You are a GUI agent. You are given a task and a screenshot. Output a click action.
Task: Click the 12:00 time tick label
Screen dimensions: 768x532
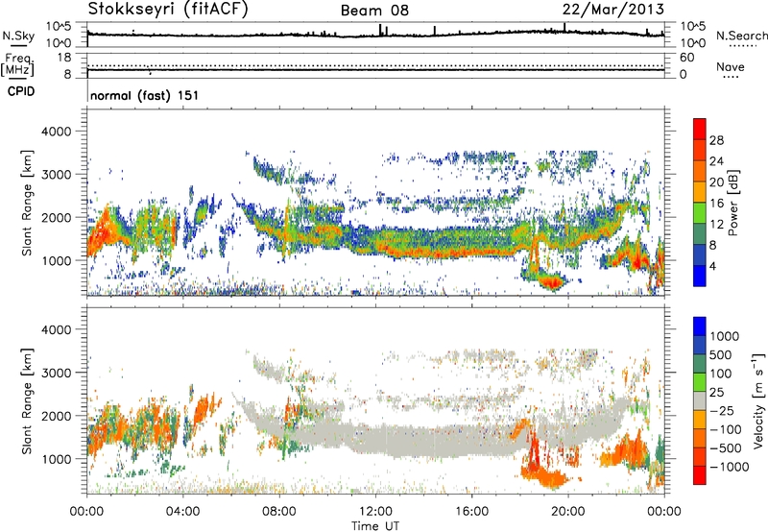tap(375, 512)
